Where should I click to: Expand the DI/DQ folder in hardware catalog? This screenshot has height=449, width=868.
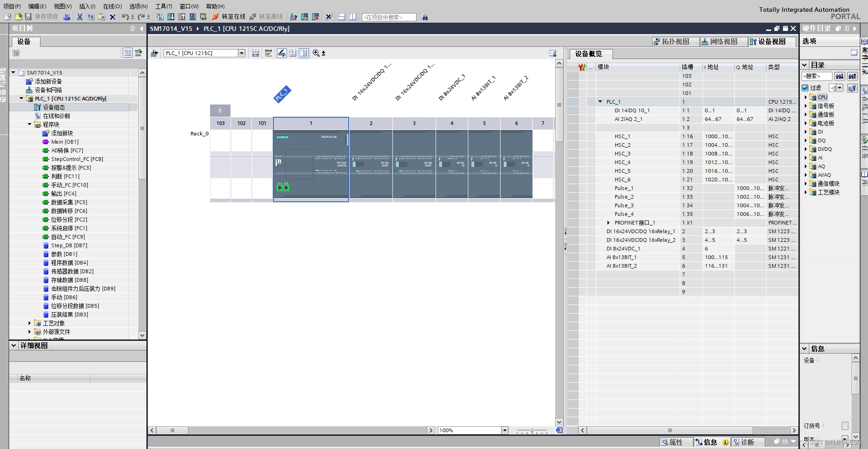(806, 149)
